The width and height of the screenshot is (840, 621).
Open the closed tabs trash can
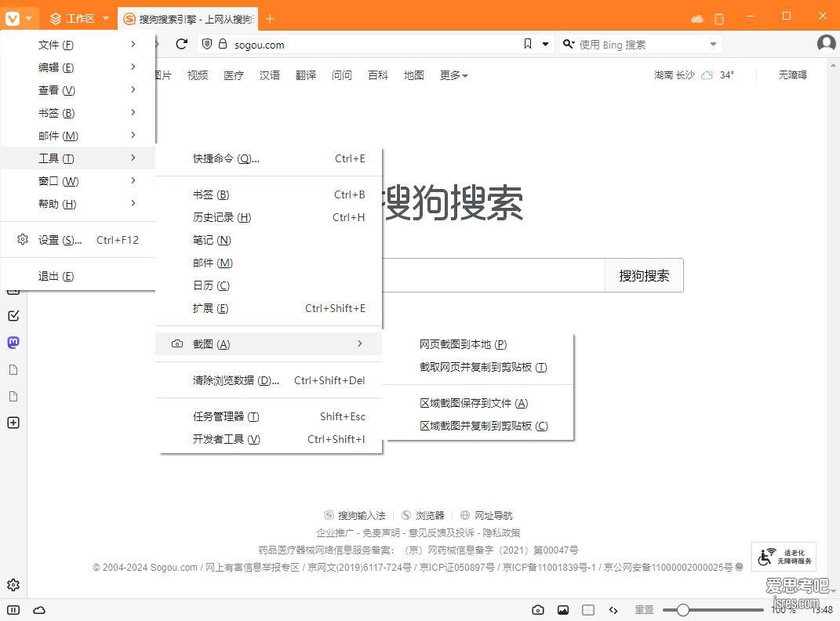719,19
